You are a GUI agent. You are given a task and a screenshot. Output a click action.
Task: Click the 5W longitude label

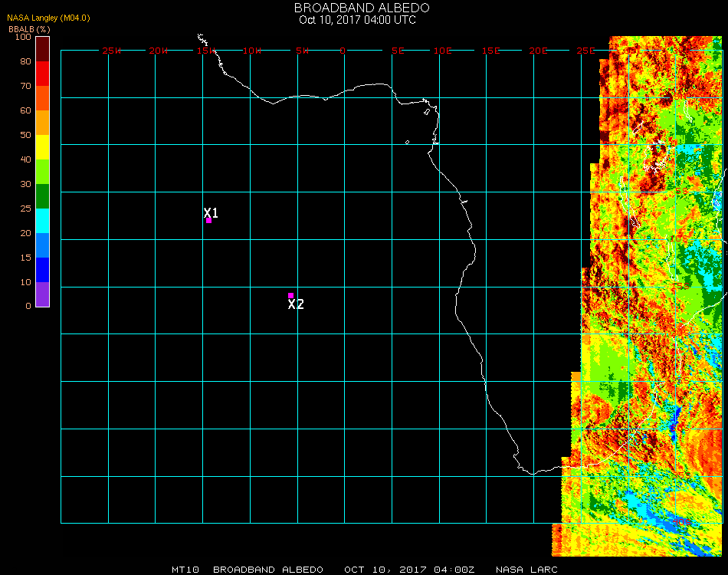coord(302,51)
